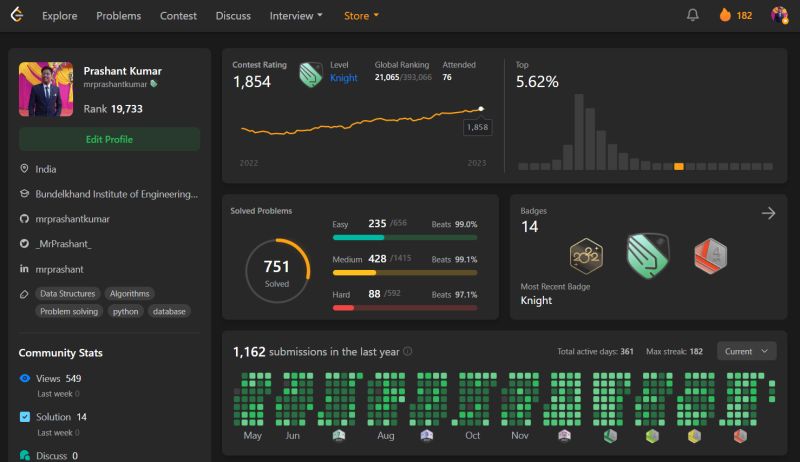Screen dimensions: 800x462
Task: Open the Interview dropdown menu
Action: click(x=296, y=16)
